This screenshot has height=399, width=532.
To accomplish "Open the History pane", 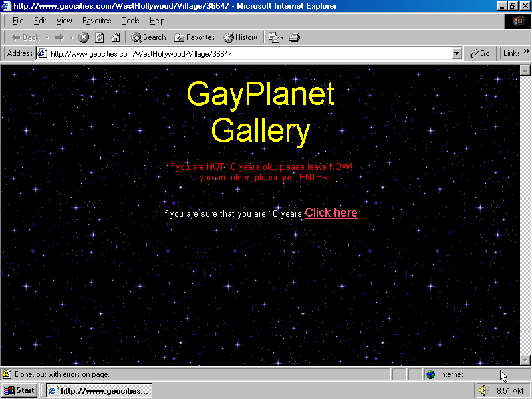I will click(x=240, y=37).
